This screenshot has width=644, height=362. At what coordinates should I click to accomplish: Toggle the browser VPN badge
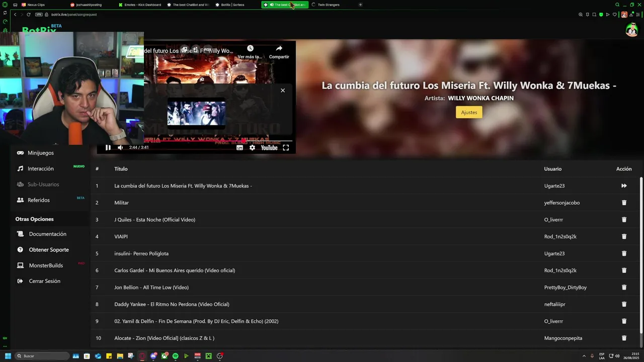(x=39, y=15)
